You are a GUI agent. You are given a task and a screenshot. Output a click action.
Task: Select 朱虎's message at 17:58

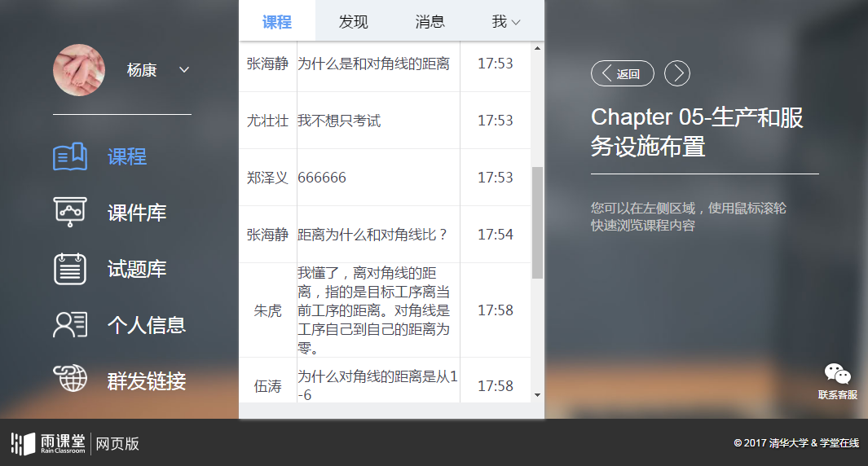coord(372,310)
